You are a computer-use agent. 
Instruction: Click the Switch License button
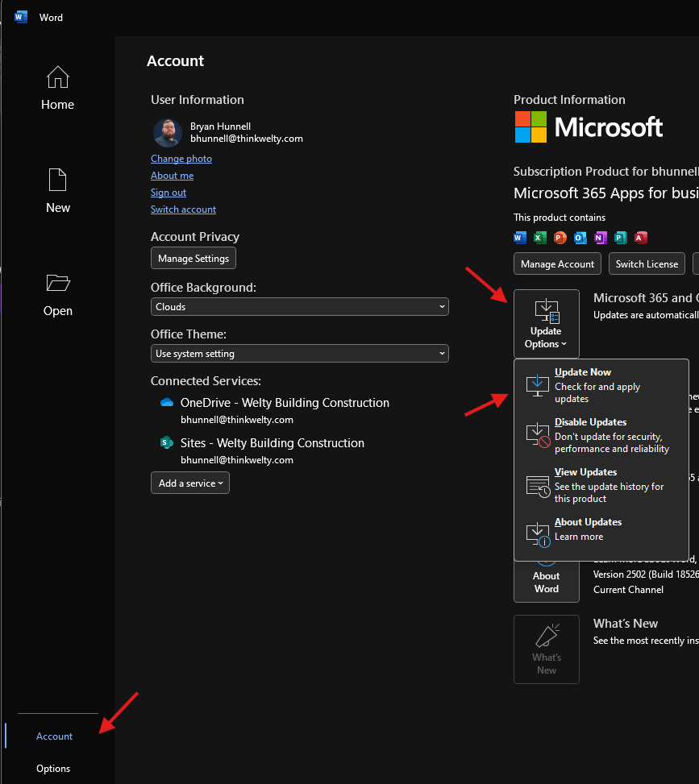click(x=647, y=263)
